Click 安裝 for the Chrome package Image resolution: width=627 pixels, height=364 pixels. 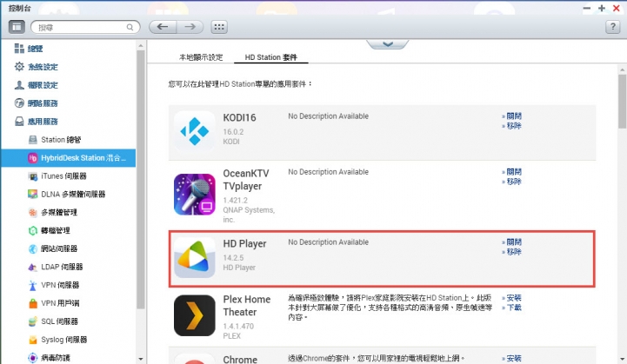pyautogui.click(x=512, y=359)
